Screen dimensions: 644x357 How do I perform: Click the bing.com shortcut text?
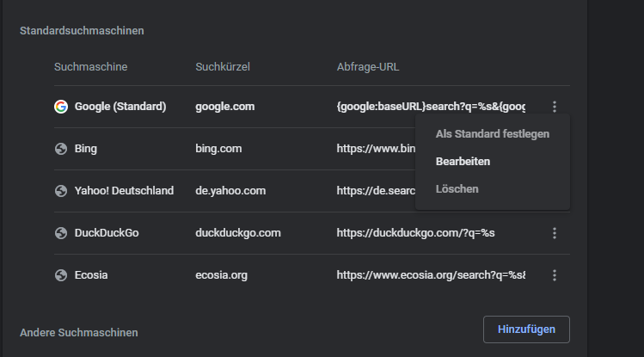[x=218, y=149]
